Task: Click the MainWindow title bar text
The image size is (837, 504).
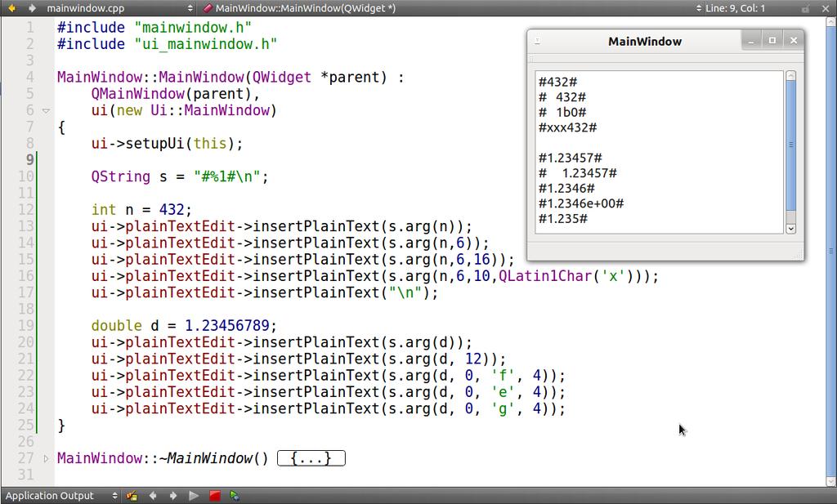Action: click(x=645, y=42)
